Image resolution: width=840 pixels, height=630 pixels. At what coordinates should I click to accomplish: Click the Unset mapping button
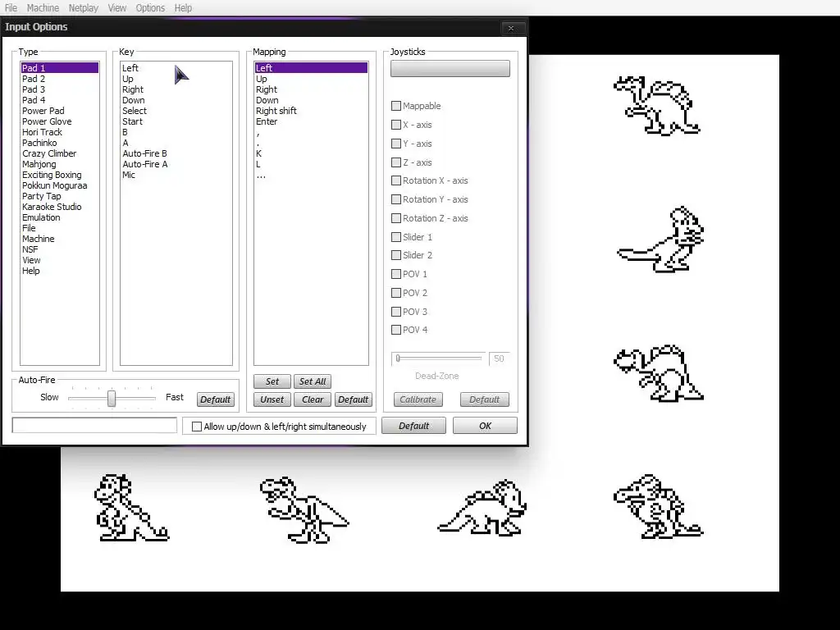[272, 399]
